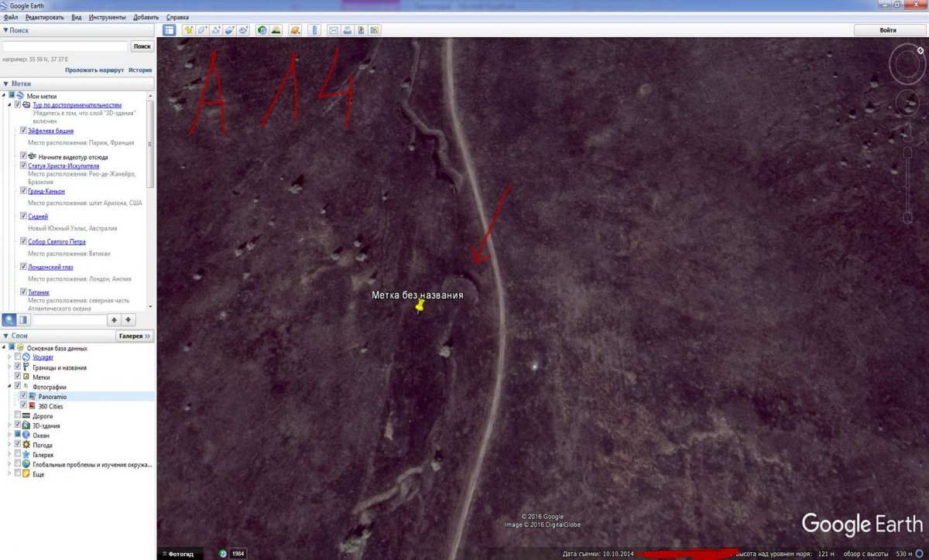The height and width of the screenshot is (560, 929).
Task: Click the 'Фотогид' tour guide tab
Action: coord(181,554)
